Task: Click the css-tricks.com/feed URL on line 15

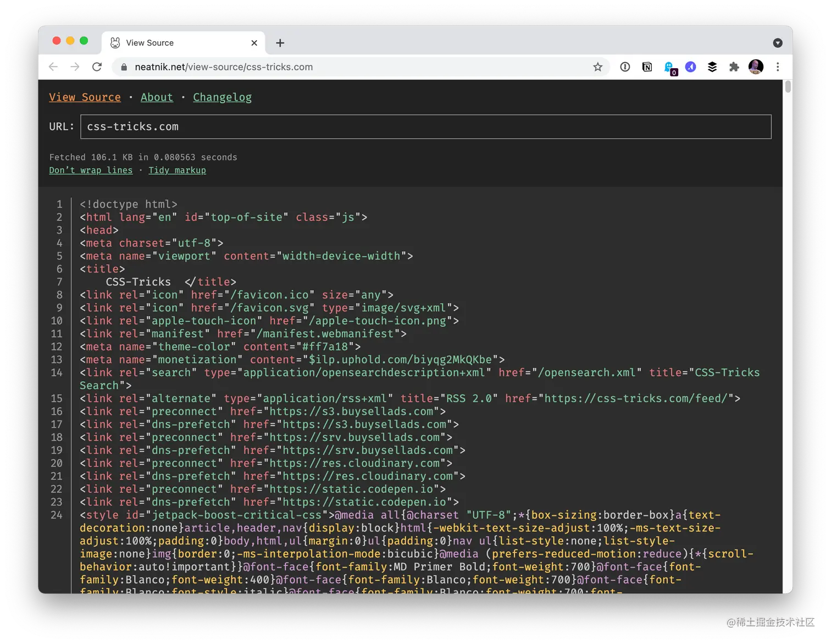Action: tap(636, 398)
